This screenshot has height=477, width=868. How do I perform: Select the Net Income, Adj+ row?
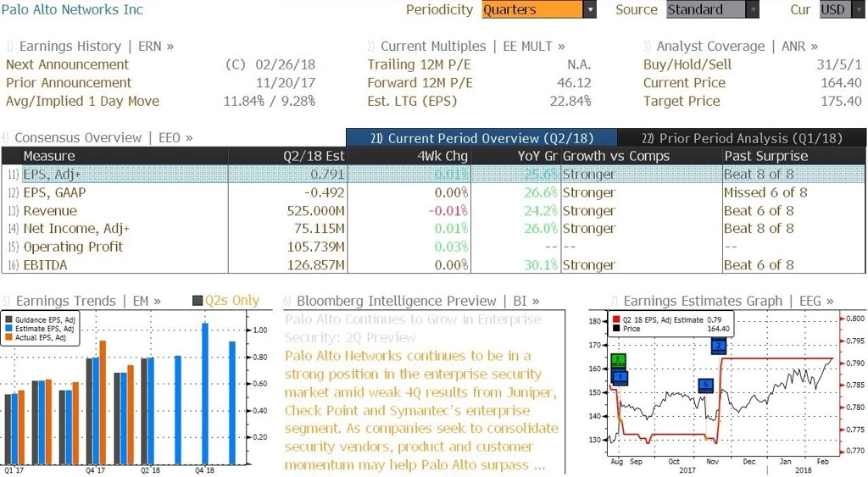click(x=433, y=229)
